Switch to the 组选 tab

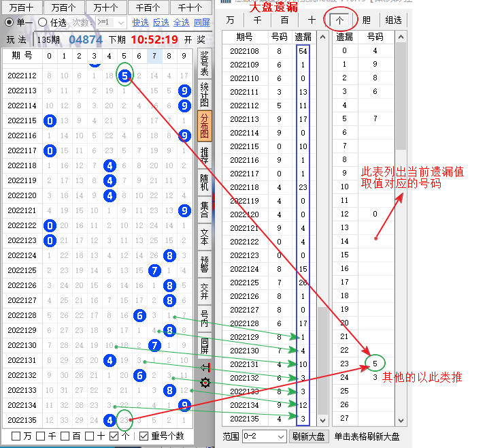(x=393, y=20)
